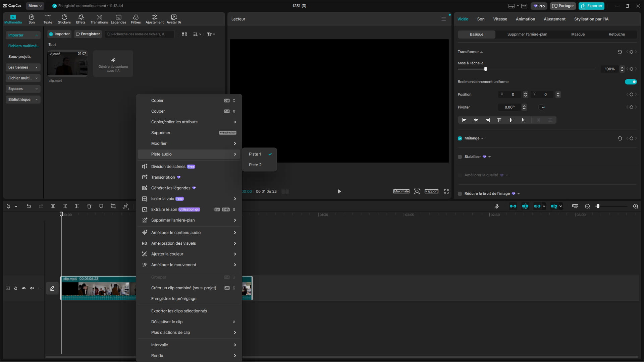Click the Enregistrer button in media panel
This screenshot has width=644, height=362.
88,34
